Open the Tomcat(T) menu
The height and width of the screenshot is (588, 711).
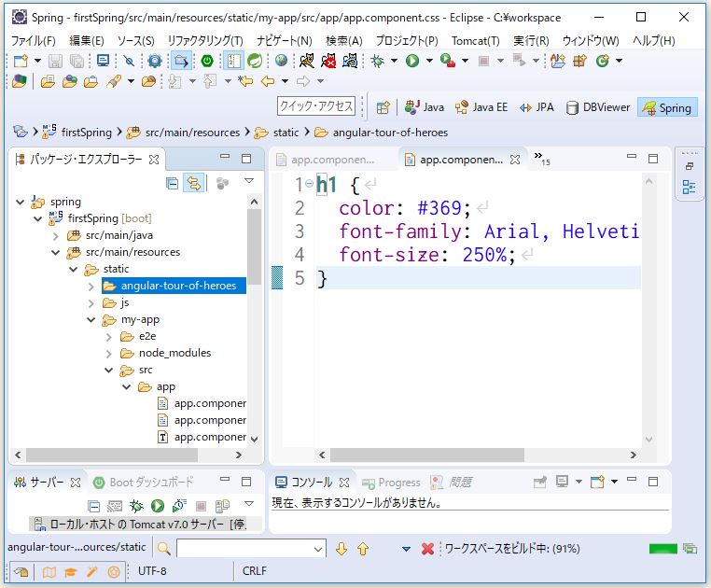click(475, 41)
